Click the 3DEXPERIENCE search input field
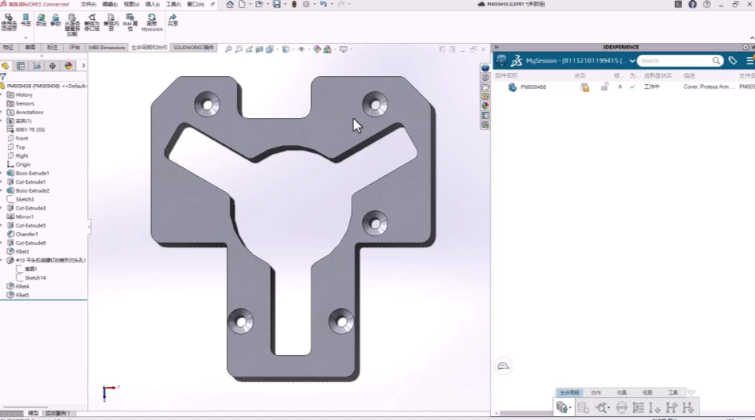This screenshot has height=420, width=755. point(682,61)
